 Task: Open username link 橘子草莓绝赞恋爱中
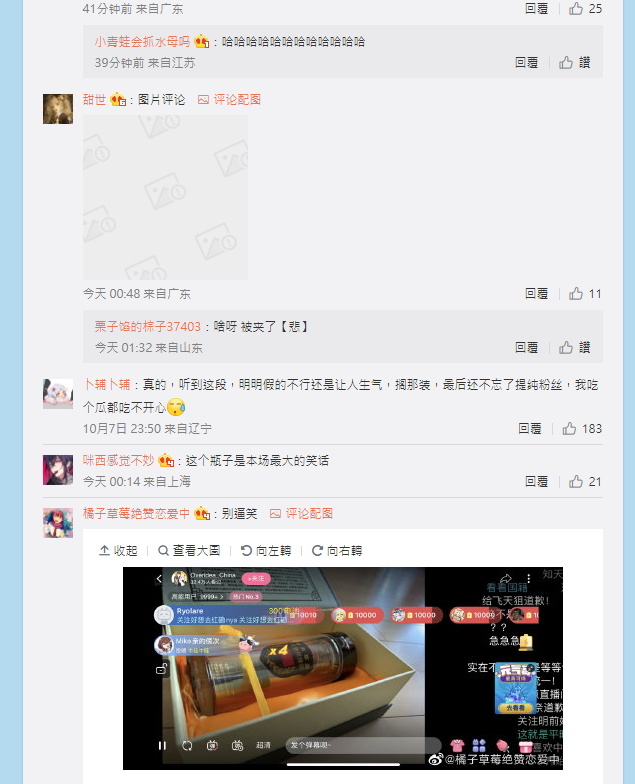coord(136,514)
